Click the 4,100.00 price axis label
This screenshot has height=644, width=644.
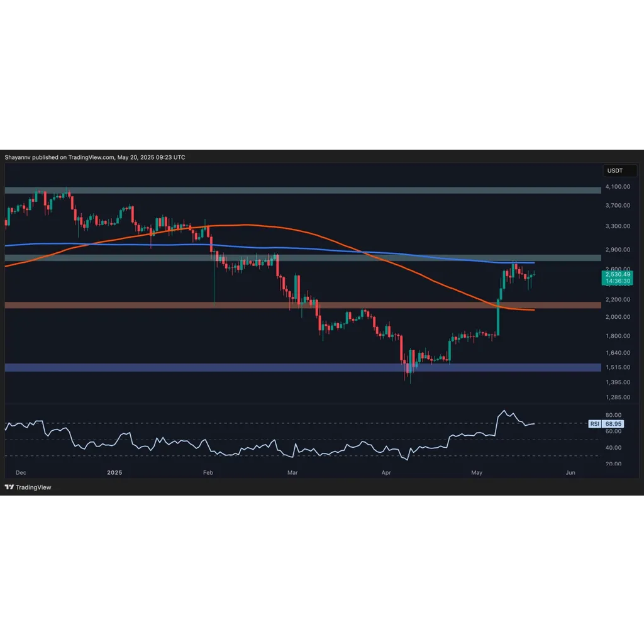coord(618,186)
